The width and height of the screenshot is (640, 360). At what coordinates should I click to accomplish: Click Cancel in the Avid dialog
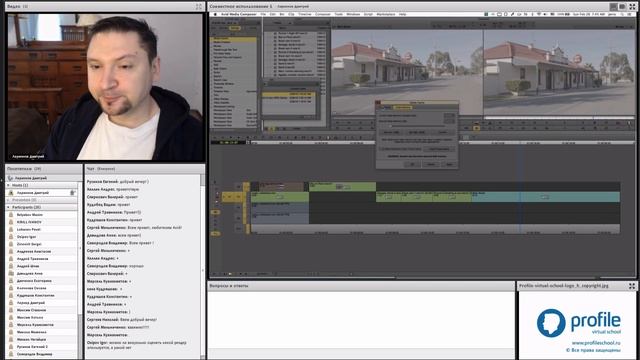click(431, 164)
